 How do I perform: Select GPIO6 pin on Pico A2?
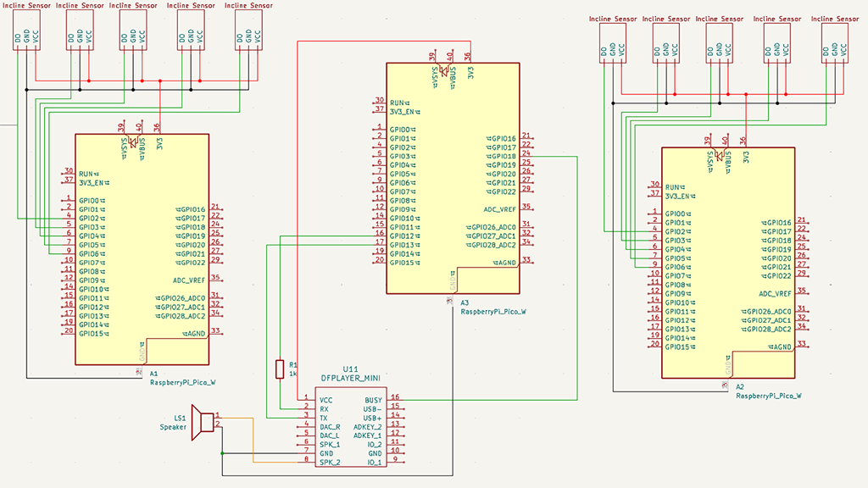tap(677, 267)
